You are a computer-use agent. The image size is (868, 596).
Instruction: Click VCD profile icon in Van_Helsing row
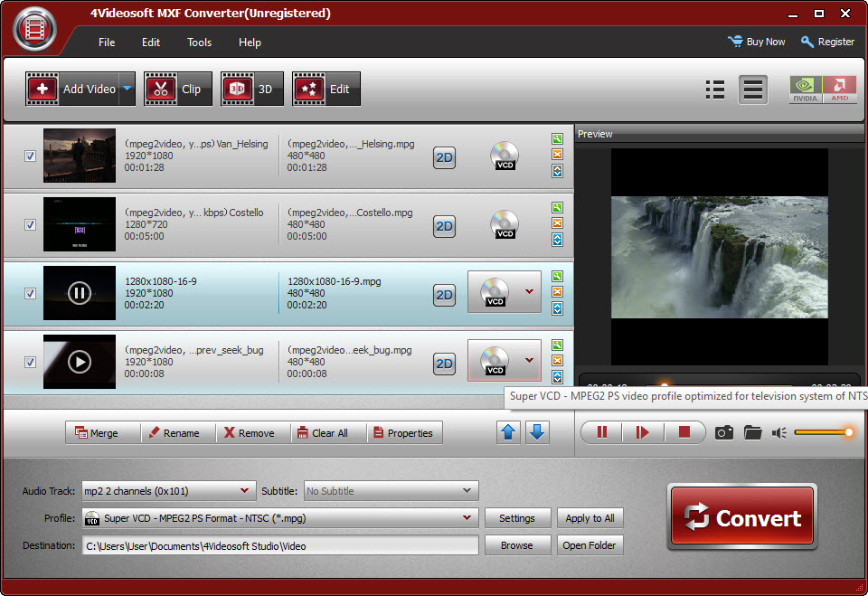pyautogui.click(x=505, y=156)
